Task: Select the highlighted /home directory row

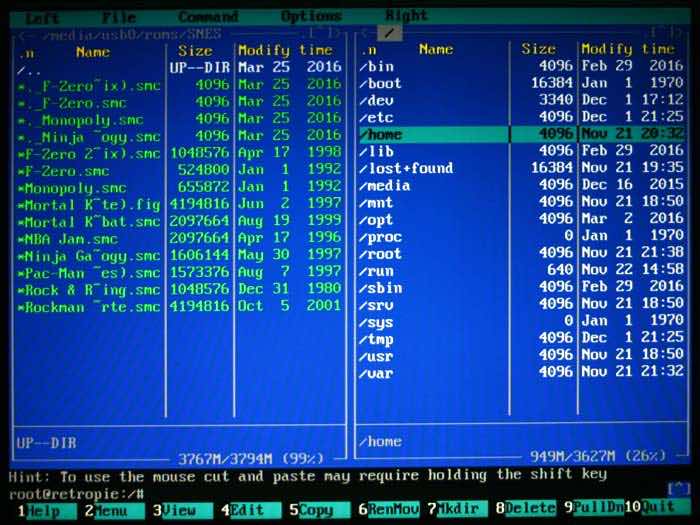Action: click(521, 134)
